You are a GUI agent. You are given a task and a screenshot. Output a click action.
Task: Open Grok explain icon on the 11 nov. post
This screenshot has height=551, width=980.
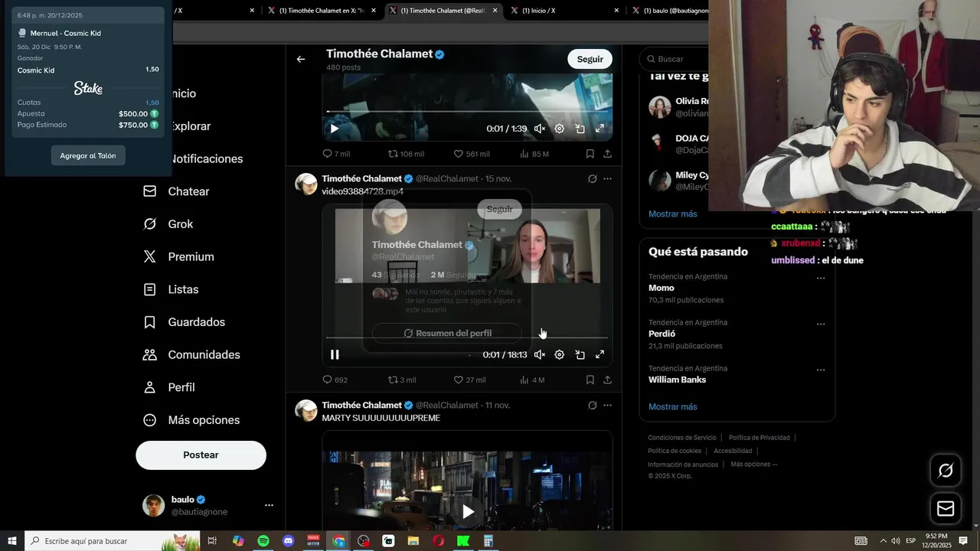[592, 406]
